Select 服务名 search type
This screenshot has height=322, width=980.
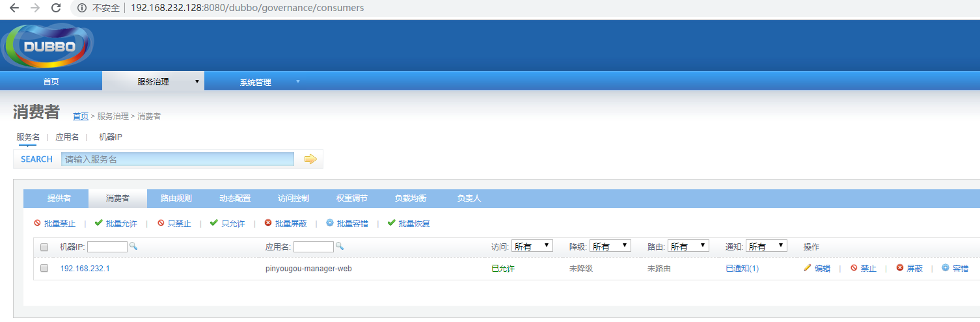point(28,137)
